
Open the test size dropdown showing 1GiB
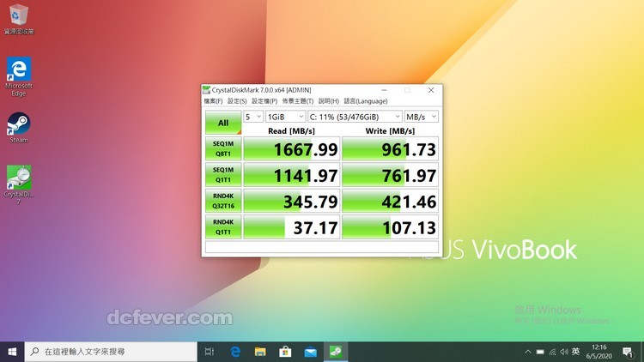click(x=285, y=117)
